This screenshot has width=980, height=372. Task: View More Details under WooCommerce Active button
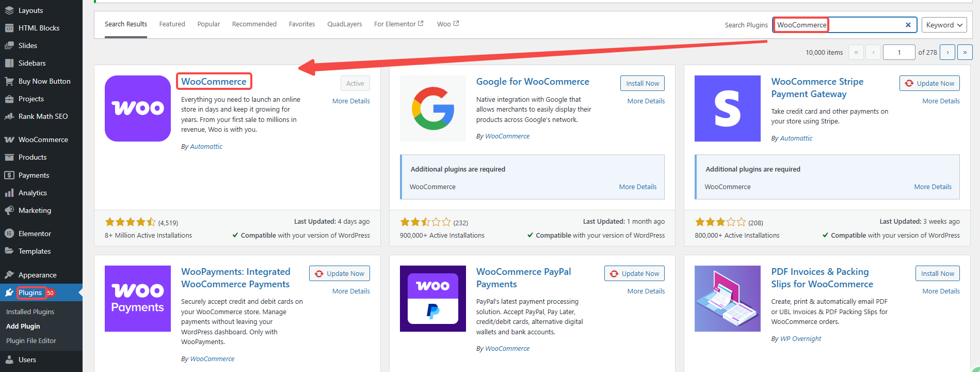point(351,101)
